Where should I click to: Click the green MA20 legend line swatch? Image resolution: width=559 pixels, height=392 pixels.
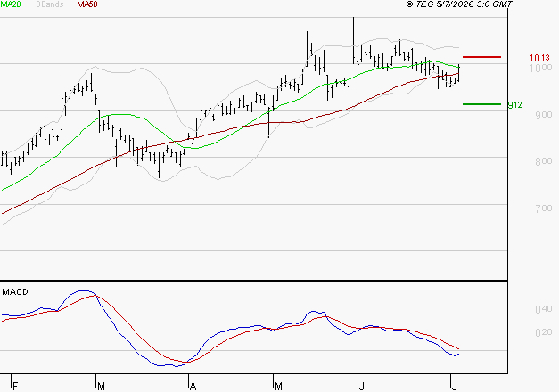27,4
